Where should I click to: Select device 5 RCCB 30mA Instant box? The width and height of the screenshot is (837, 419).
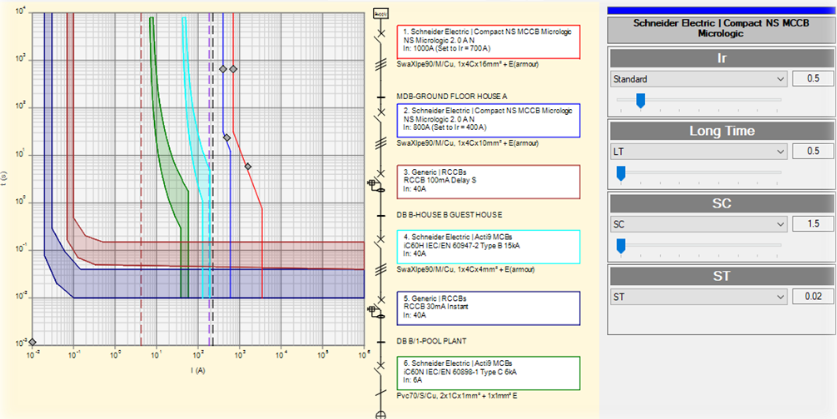click(488, 308)
